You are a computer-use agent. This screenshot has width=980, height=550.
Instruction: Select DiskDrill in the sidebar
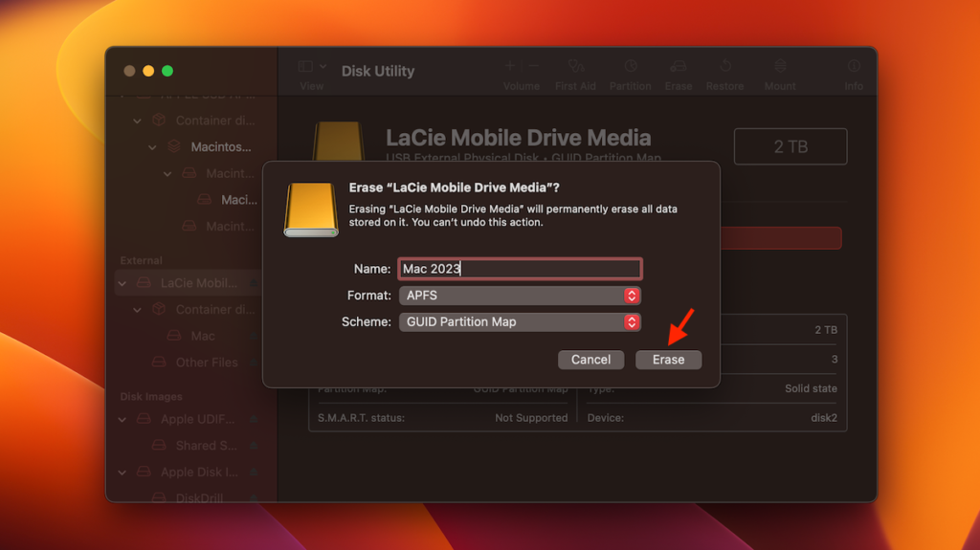pyautogui.click(x=199, y=498)
